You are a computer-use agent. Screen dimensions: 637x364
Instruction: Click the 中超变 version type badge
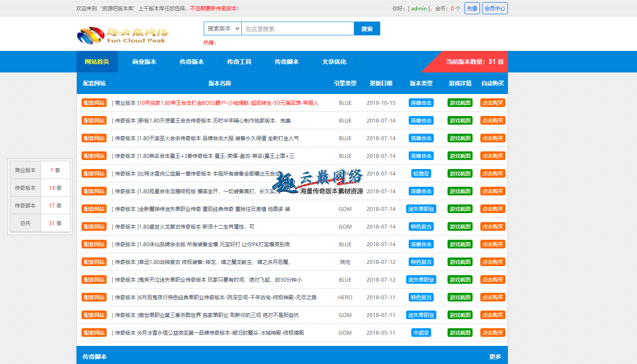pos(421,333)
